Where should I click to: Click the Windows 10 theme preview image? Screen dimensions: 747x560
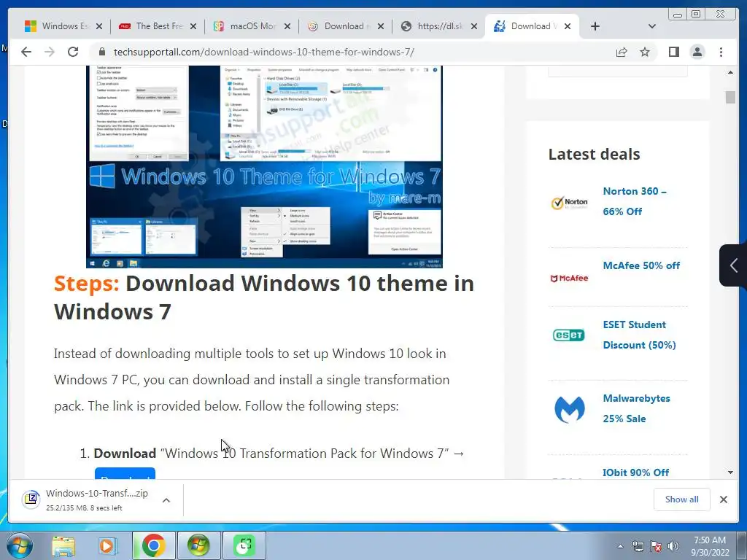pyautogui.click(x=264, y=167)
